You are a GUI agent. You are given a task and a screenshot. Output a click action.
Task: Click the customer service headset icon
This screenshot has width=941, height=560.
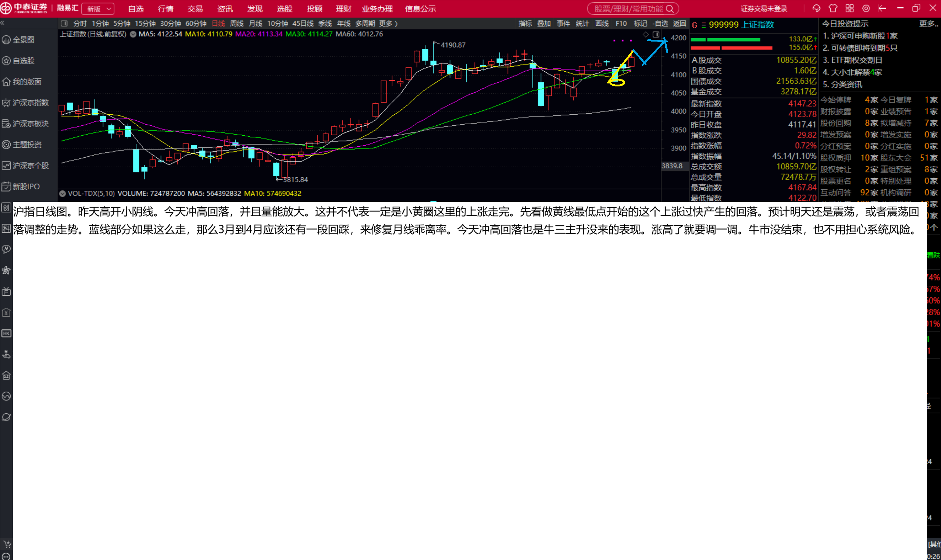click(816, 8)
